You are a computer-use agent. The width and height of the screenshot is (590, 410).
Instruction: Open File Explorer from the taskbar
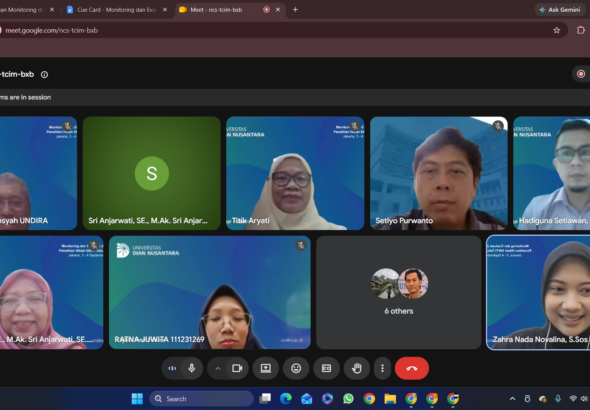pos(390,399)
